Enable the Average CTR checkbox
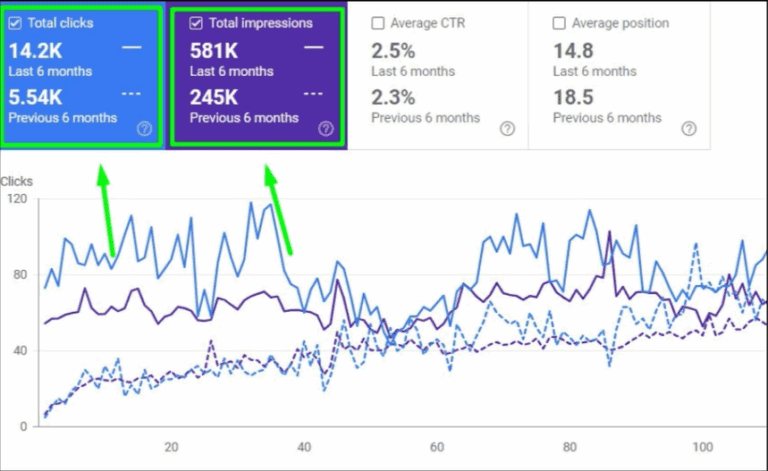 378,23
